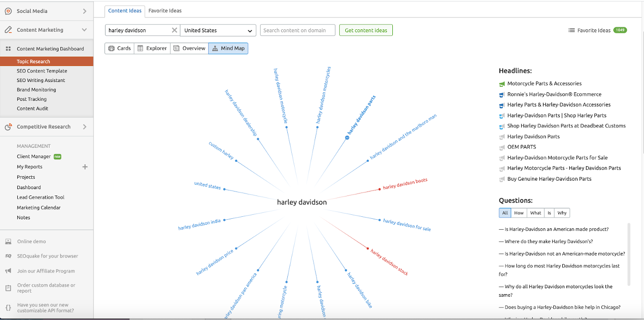The image size is (644, 320).
Task: Select the harley davidson stock node
Action: (x=389, y=262)
